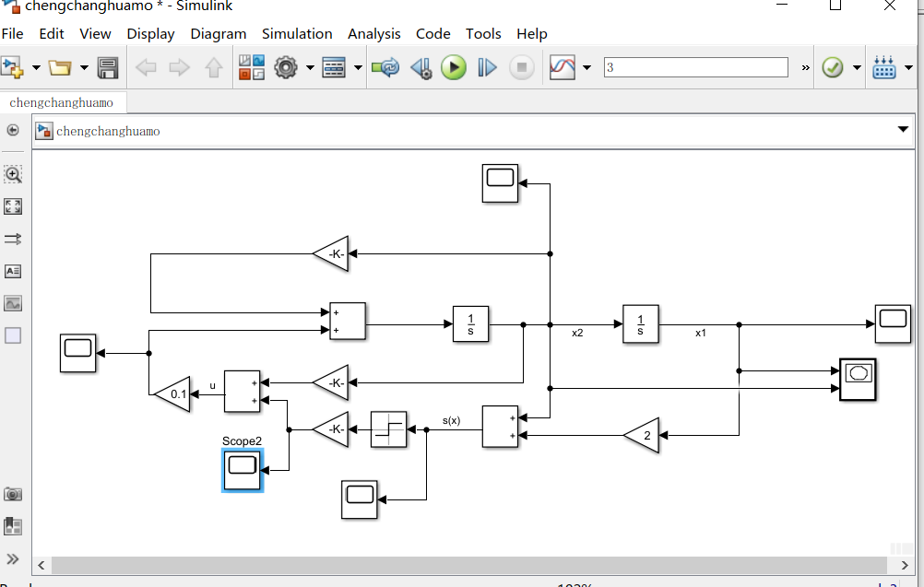Select the top Scope block

coord(501,183)
